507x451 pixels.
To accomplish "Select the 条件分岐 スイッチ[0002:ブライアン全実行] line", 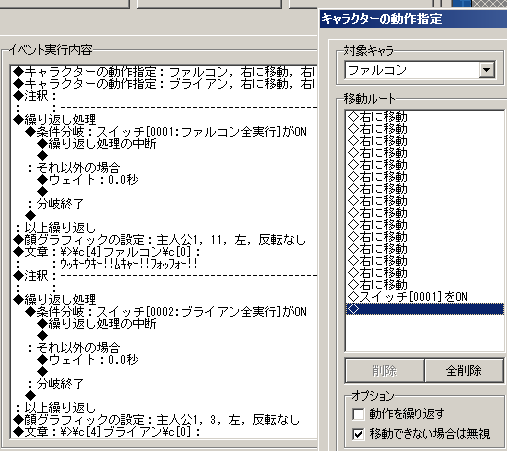I will tap(166, 312).
